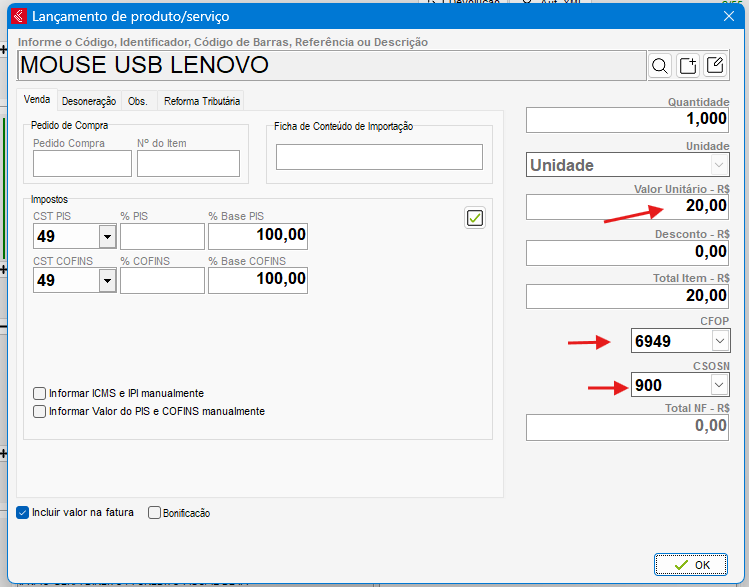Click the % PIS input field
Image resolution: width=749 pixels, height=587 pixels.
click(162, 236)
